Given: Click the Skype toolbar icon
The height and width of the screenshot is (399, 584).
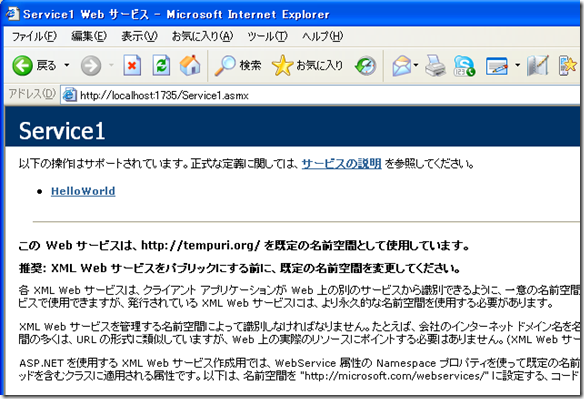Looking at the screenshot, I should pos(464,66).
